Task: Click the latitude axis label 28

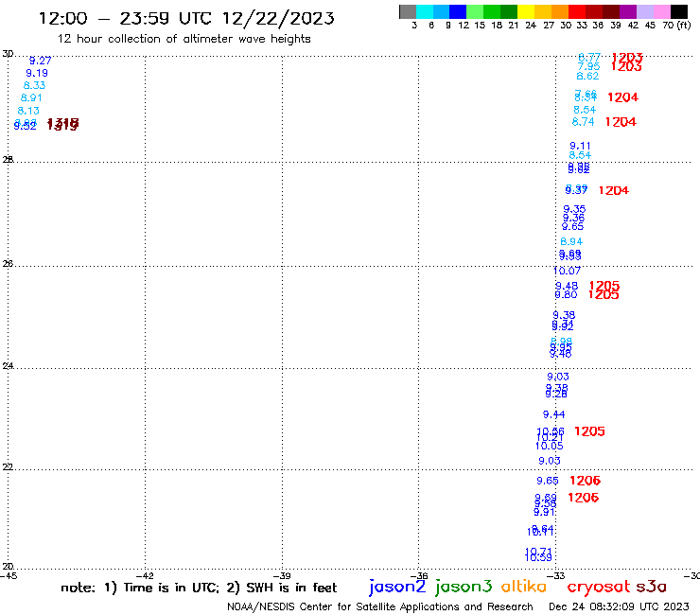Action: 8,160
